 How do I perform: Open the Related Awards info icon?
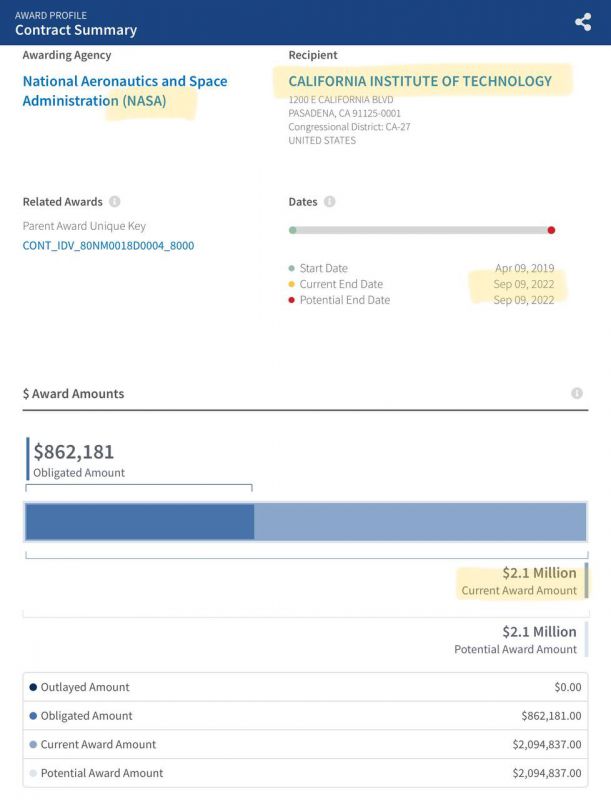pos(115,202)
